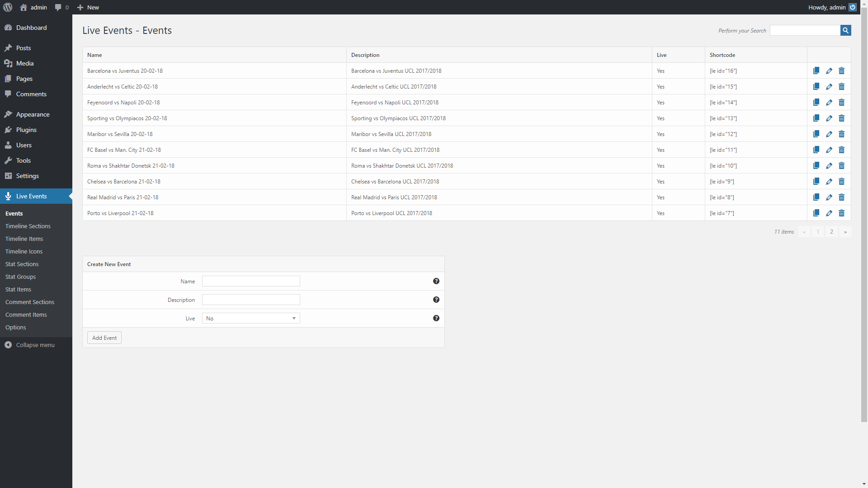Open help icon next to Name field

pos(436,281)
